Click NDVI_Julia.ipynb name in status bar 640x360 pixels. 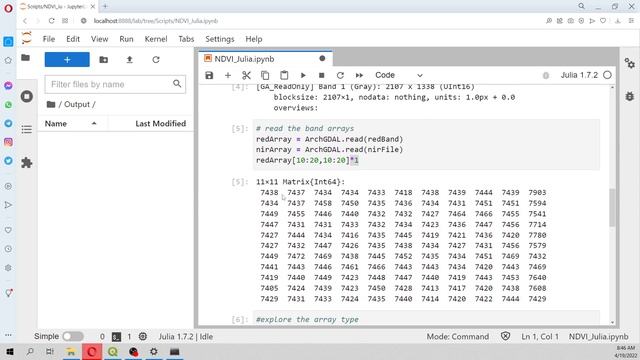[x=598, y=337]
